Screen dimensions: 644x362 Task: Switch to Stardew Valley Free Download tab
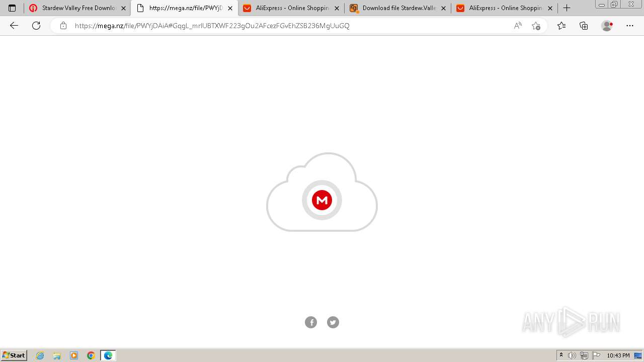click(78, 8)
